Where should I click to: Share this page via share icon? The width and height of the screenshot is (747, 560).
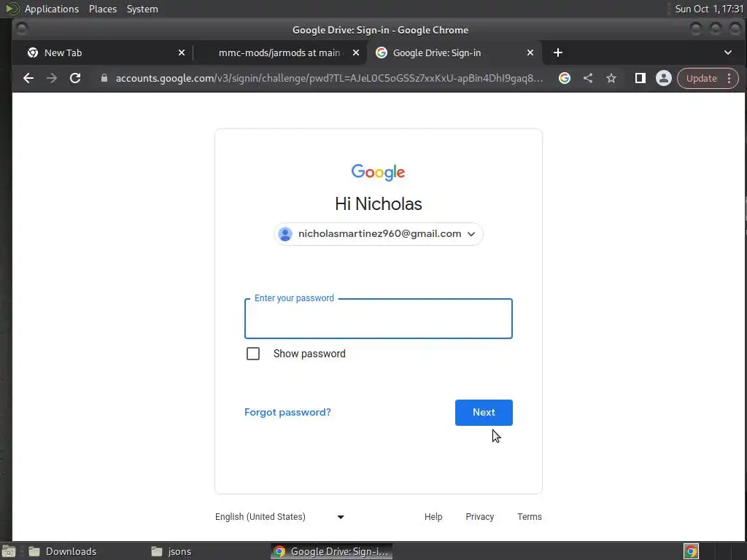(x=588, y=79)
